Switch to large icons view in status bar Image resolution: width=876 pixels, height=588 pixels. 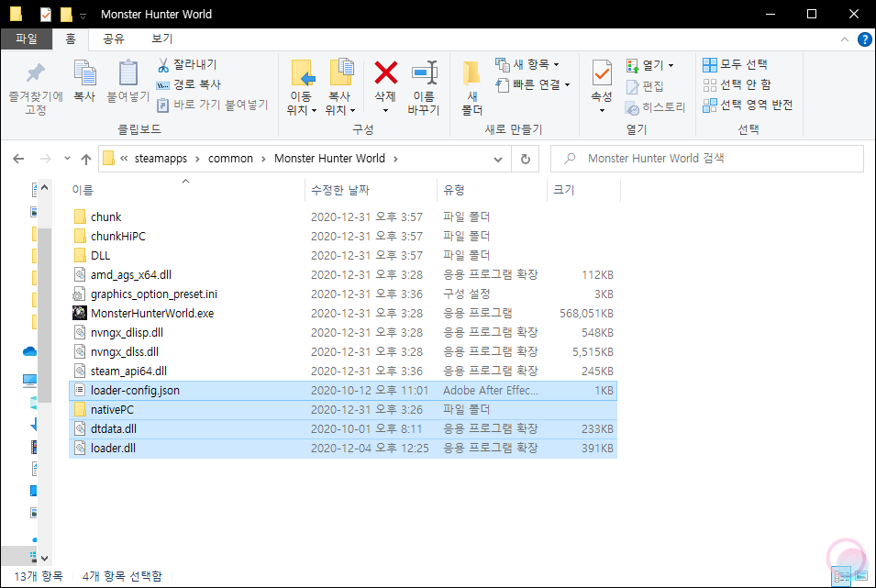pyautogui.click(x=861, y=576)
